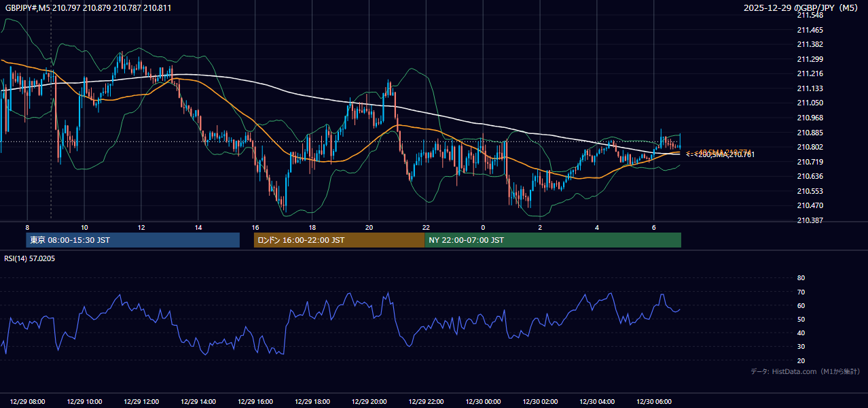The width and height of the screenshot is (868, 408).
Task: Click hour label 0 under price chart
Action: [483, 227]
